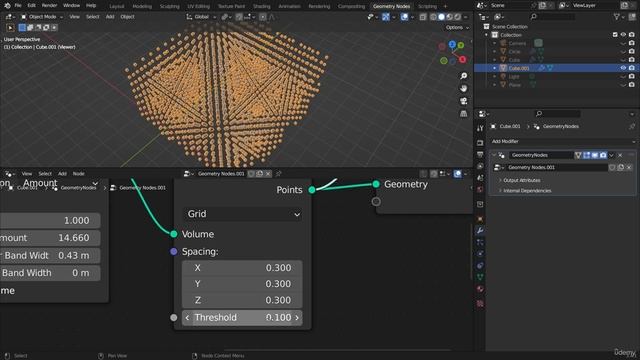Toggle Collection exclude checkbox in outliner
The height and width of the screenshot is (360, 640).
tap(615, 35)
